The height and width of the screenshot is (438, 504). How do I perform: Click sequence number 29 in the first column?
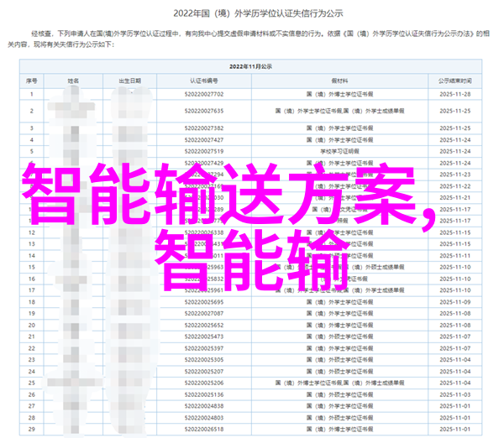tap(32, 429)
